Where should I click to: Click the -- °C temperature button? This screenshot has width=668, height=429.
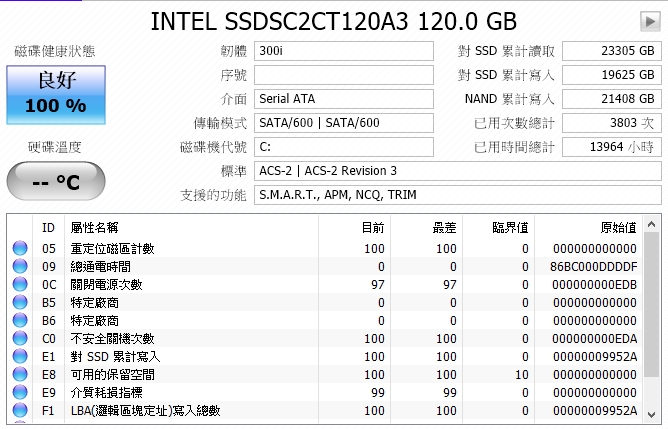pyautogui.click(x=56, y=181)
